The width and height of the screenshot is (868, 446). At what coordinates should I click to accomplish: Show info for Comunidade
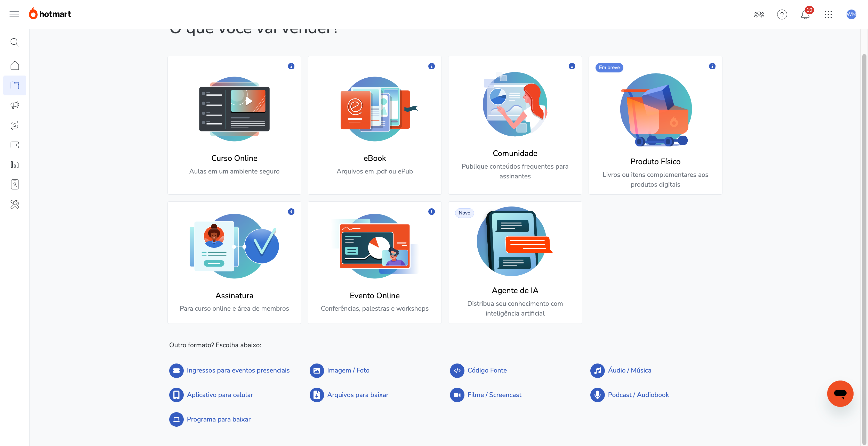pos(572,66)
